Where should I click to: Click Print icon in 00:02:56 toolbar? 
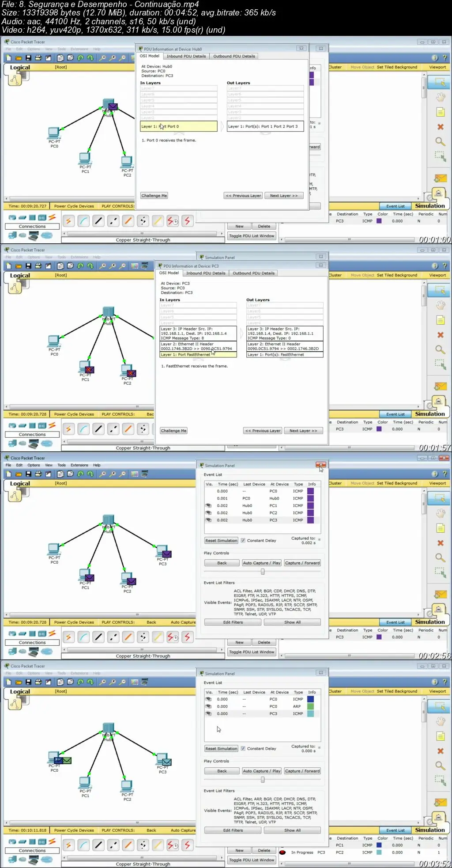(x=38, y=474)
